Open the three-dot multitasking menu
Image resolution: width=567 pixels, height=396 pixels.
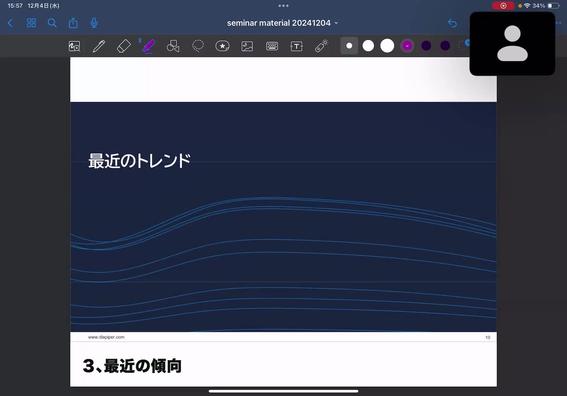tap(284, 6)
